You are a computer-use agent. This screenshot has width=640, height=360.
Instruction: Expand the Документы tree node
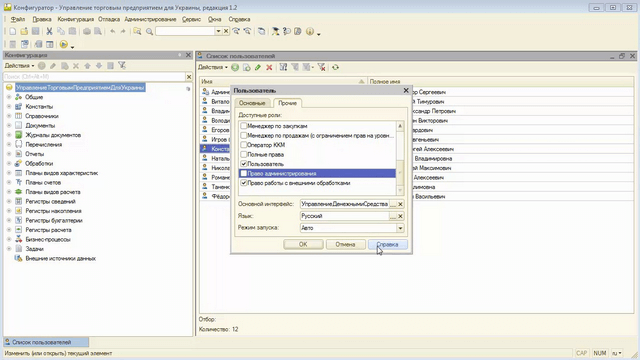pyautogui.click(x=9, y=125)
